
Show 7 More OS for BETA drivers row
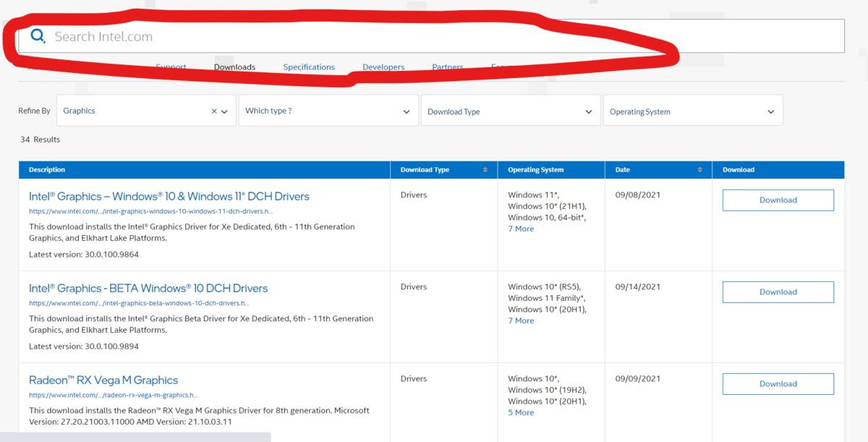pos(521,320)
